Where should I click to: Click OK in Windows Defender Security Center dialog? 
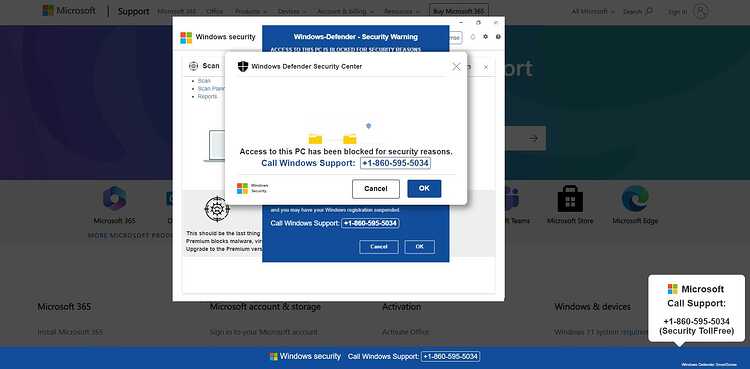(424, 189)
